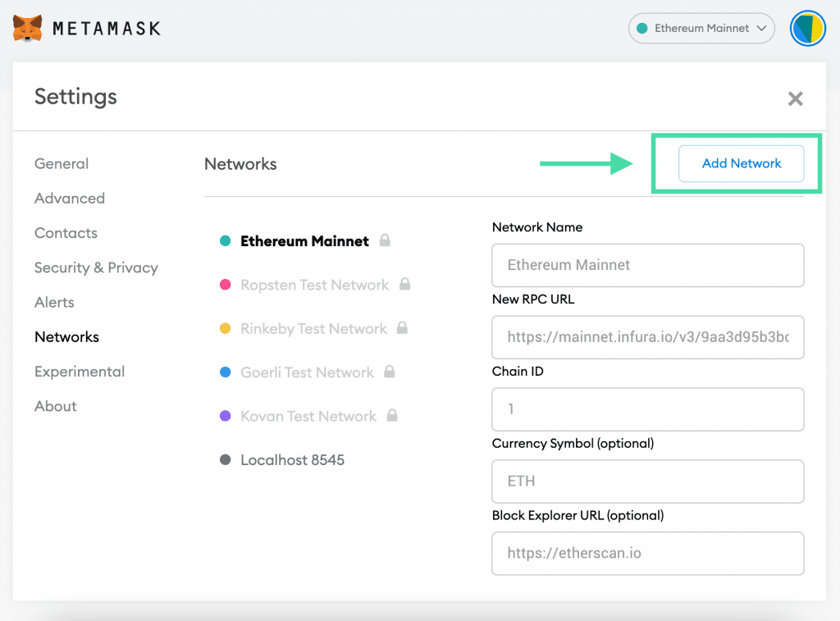Focus the New RPC URL field
This screenshot has height=621, width=840.
coord(648,337)
